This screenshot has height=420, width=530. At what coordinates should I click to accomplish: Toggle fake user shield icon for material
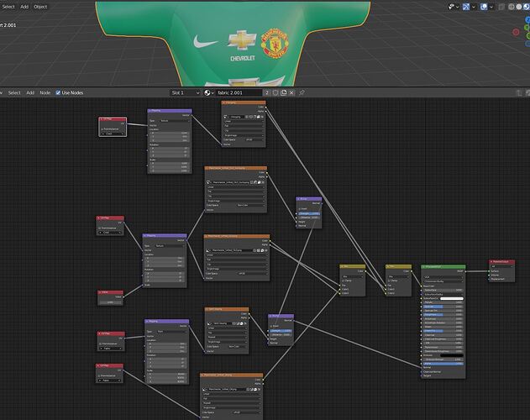pos(275,92)
